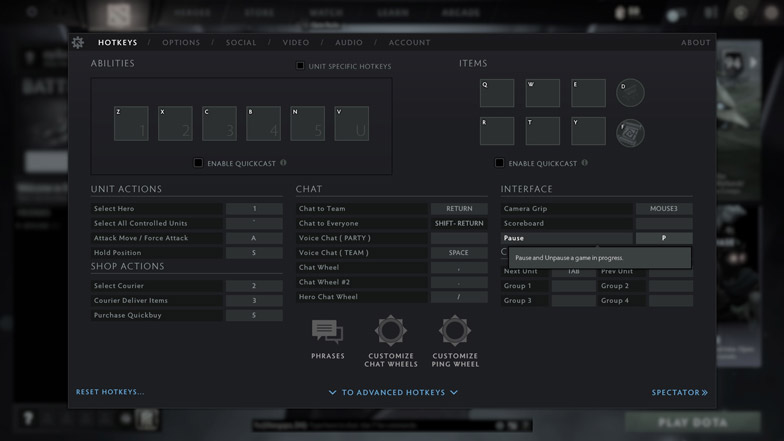Select ability slot 3 bound to C

(219, 124)
